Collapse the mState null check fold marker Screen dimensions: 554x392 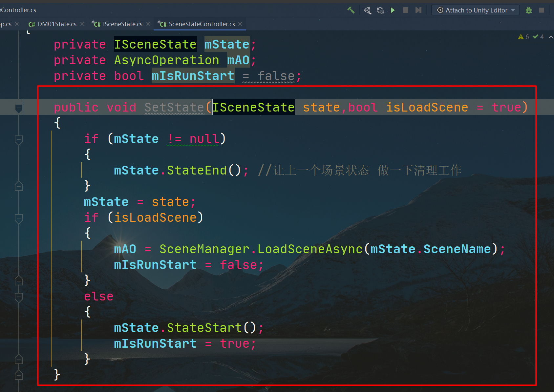pyautogui.click(x=19, y=140)
